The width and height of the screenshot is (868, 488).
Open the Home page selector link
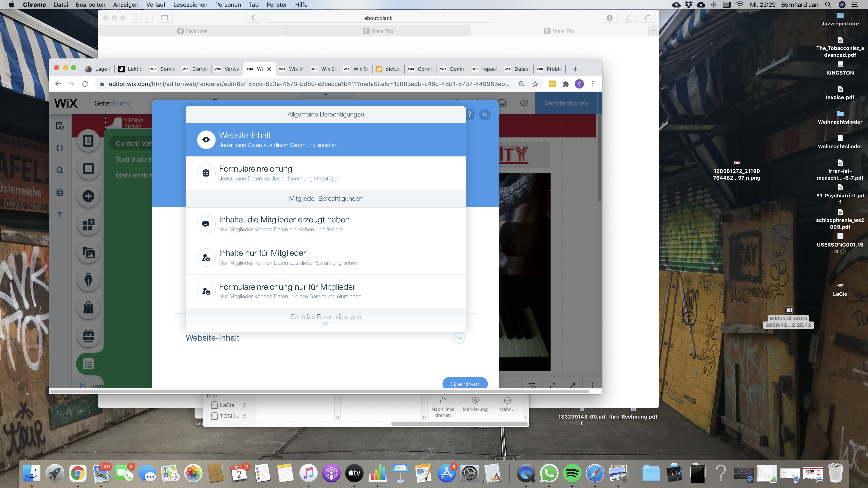(x=121, y=103)
